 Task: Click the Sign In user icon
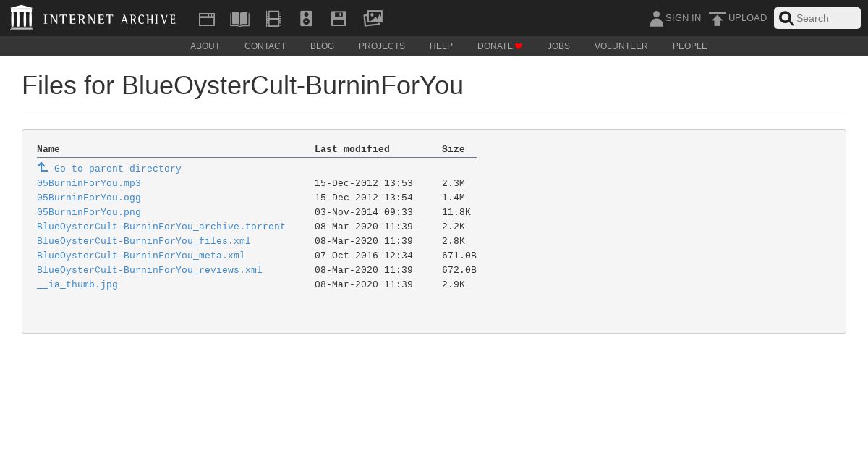coord(656,18)
